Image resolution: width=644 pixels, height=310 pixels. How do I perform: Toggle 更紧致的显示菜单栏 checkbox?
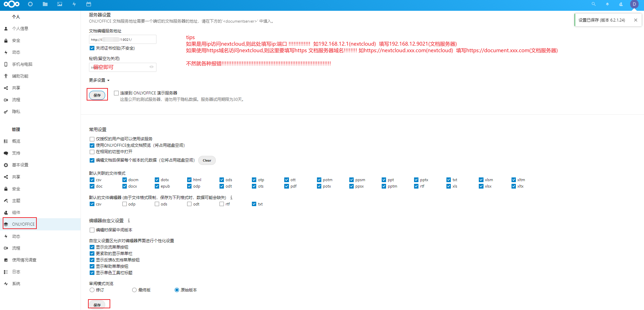tap(92, 254)
